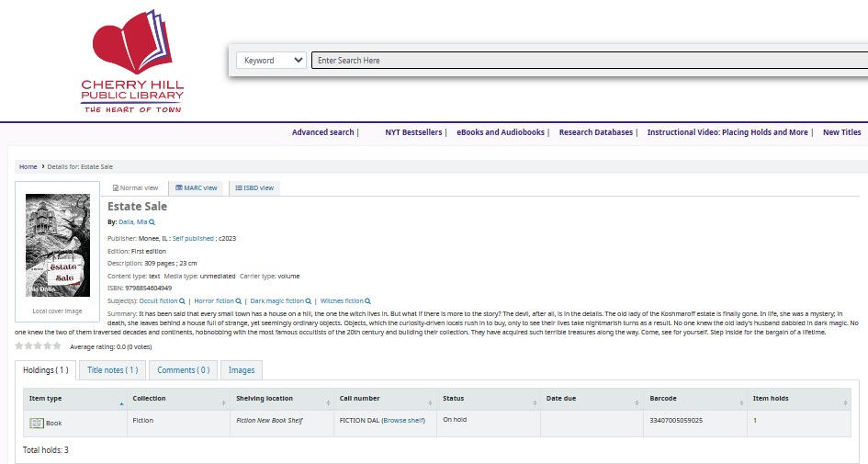868x464 pixels.
Task: Open Occult fiction subject link
Action: [158, 301]
